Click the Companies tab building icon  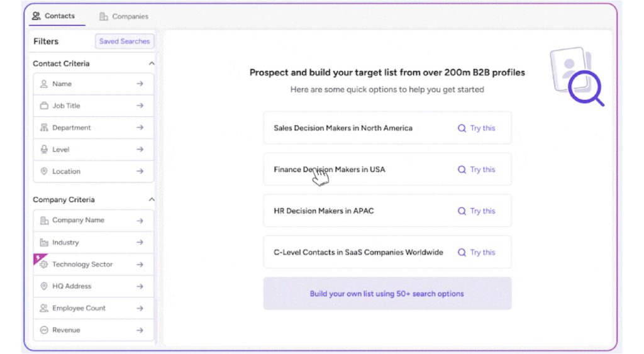pos(104,16)
